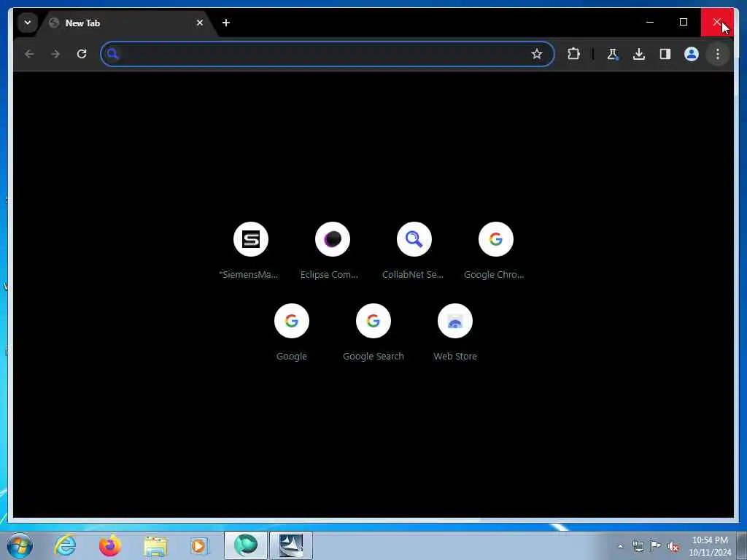Close the New Tab tab

pos(200,23)
